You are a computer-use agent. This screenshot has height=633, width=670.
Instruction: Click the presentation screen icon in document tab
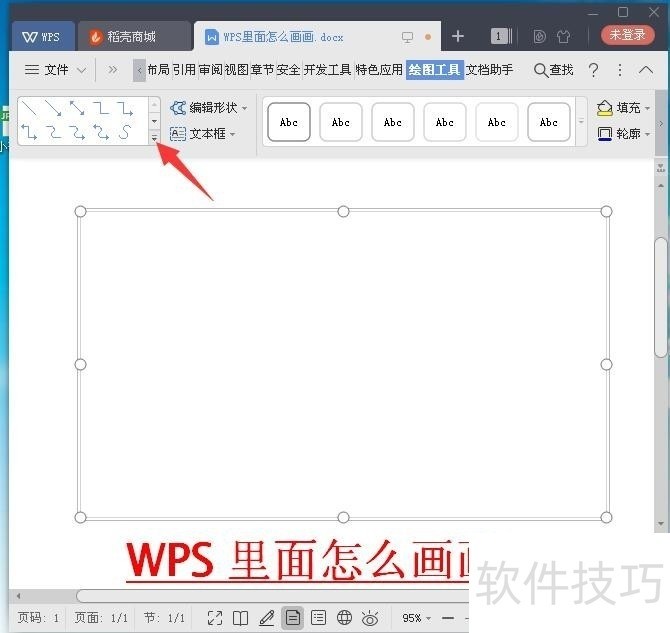click(x=408, y=37)
